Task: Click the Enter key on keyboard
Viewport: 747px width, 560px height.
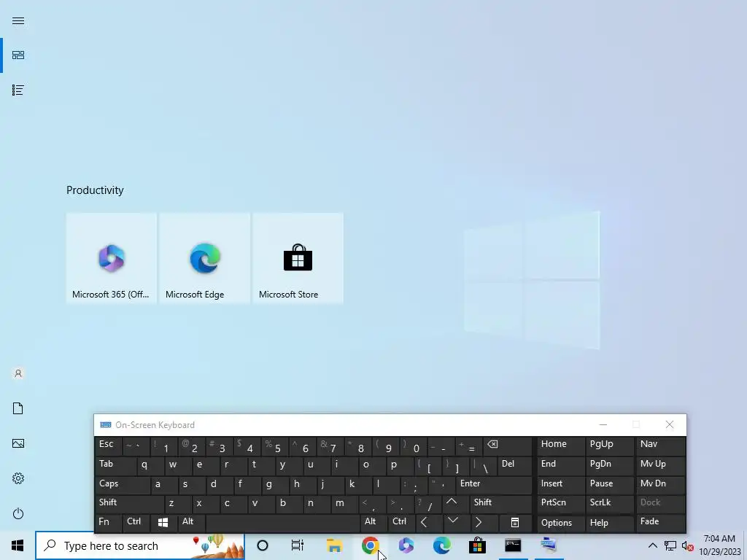Action: tap(494, 485)
